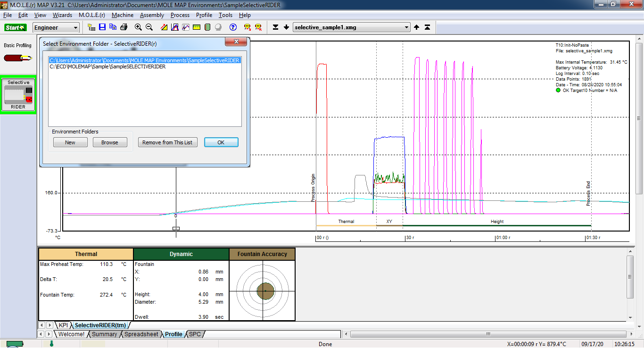Open the File menu
The width and height of the screenshot is (644, 348).
(8, 15)
